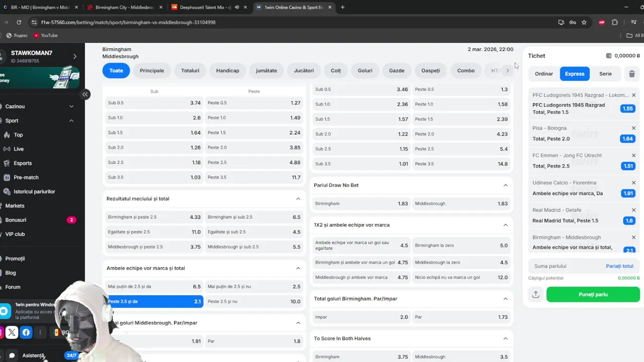Reload the page with the refresh icon
The height and width of the screenshot is (362, 644).
coord(19,22)
